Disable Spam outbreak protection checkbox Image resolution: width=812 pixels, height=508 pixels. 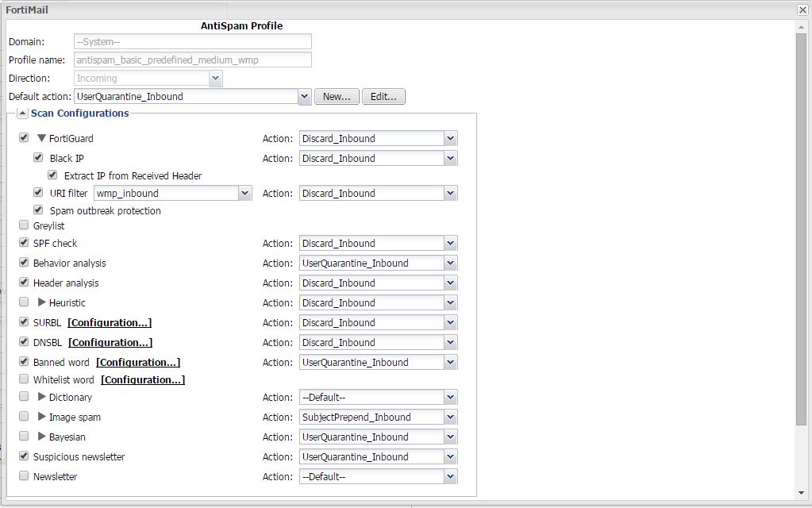click(x=38, y=210)
